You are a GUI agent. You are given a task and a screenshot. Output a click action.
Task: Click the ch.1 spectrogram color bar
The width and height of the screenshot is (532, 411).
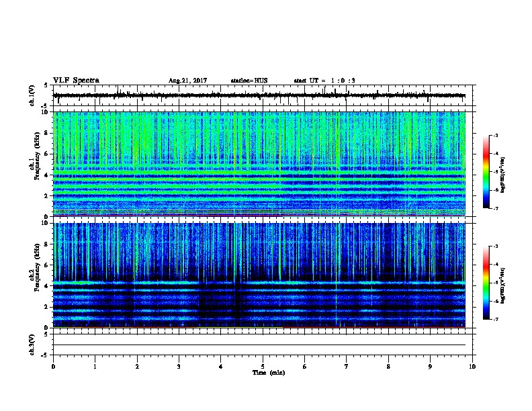click(x=486, y=172)
